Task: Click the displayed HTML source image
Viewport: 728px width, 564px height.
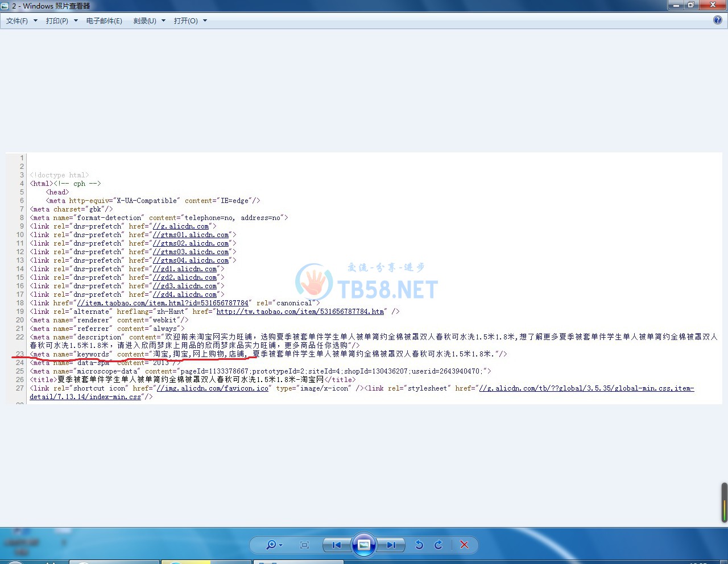Action: pos(364,279)
